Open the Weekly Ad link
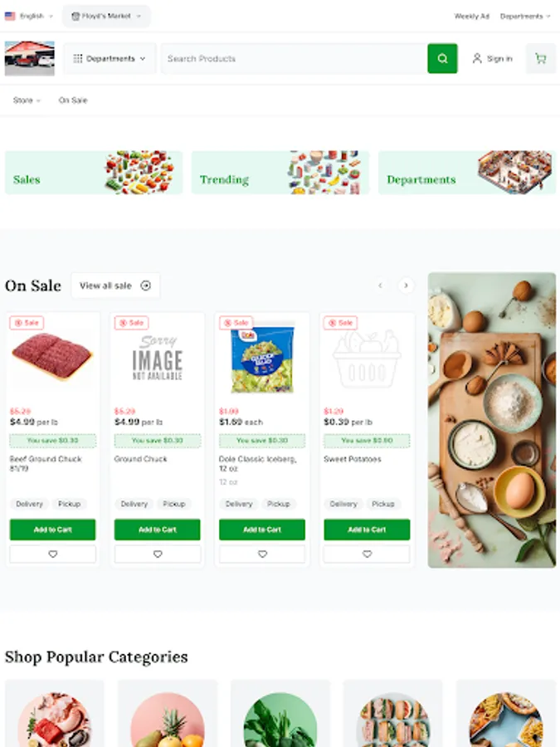This screenshot has height=747, width=560. [471, 17]
